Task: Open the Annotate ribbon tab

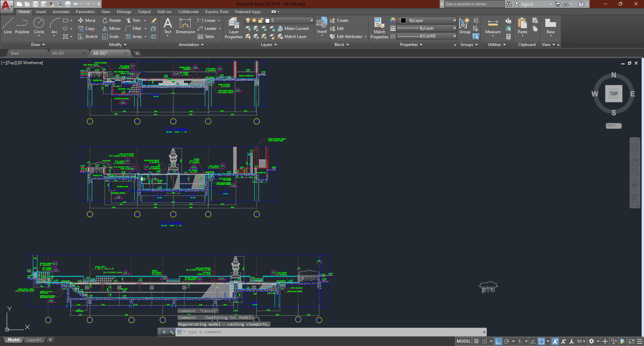Action: coord(61,12)
